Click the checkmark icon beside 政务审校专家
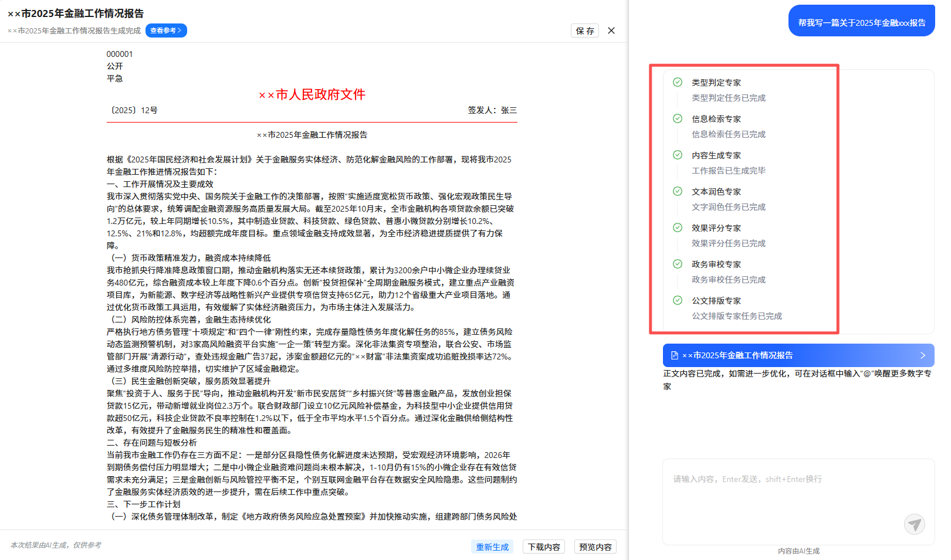The height and width of the screenshot is (560, 951). [x=678, y=264]
